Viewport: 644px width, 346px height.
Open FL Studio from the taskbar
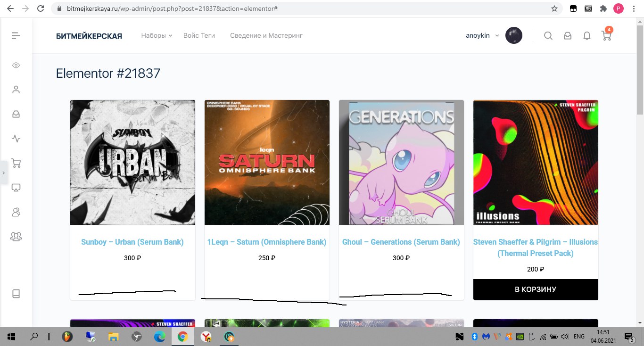pyautogui.click(x=68, y=337)
